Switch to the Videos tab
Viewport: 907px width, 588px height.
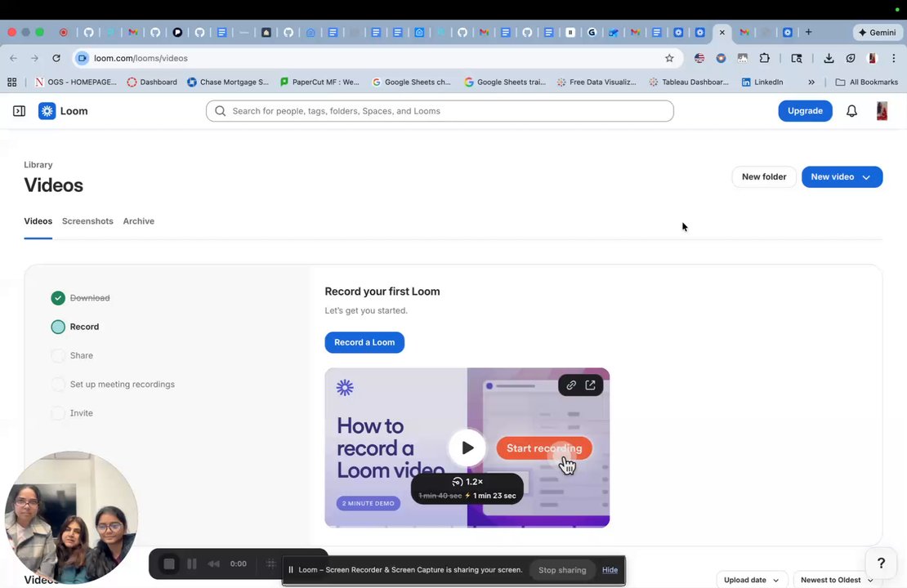tap(38, 220)
